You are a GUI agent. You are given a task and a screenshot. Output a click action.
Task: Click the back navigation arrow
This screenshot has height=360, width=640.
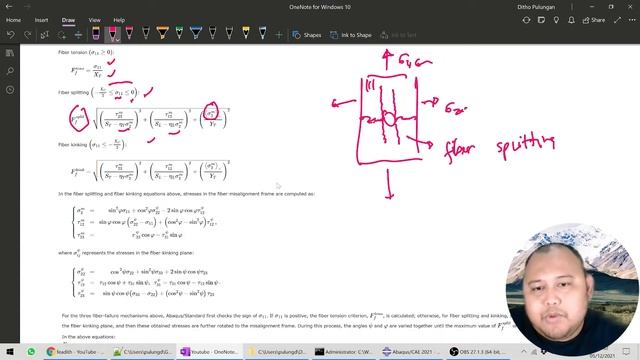[9, 7]
